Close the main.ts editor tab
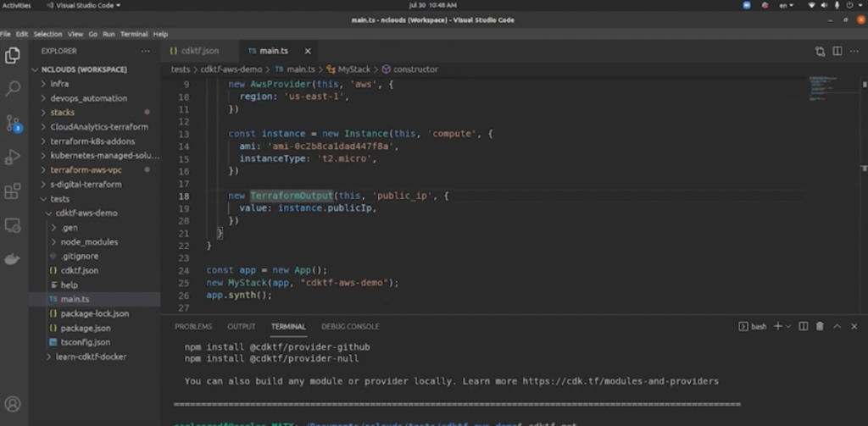Viewport: 868px width, 426px height. pos(308,51)
